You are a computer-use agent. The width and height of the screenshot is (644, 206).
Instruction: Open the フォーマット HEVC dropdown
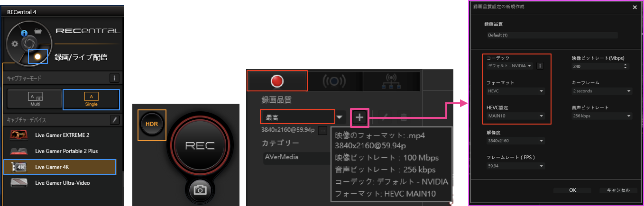tap(515, 91)
